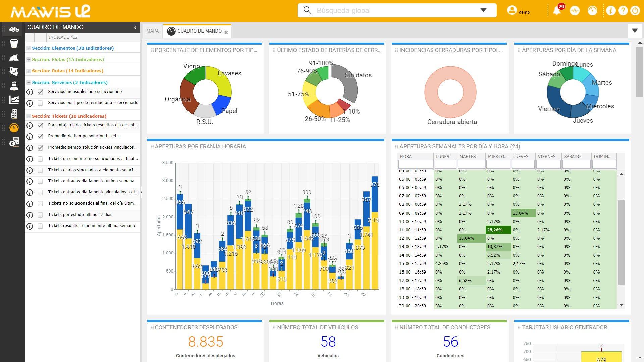
Task: Open the billing calculator sidebar icon
Action: [x=14, y=142]
